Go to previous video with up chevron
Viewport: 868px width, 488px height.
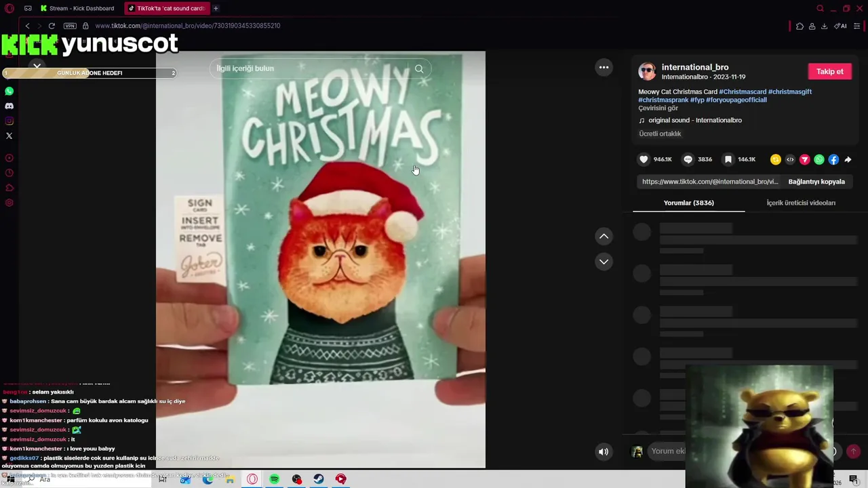coord(604,236)
